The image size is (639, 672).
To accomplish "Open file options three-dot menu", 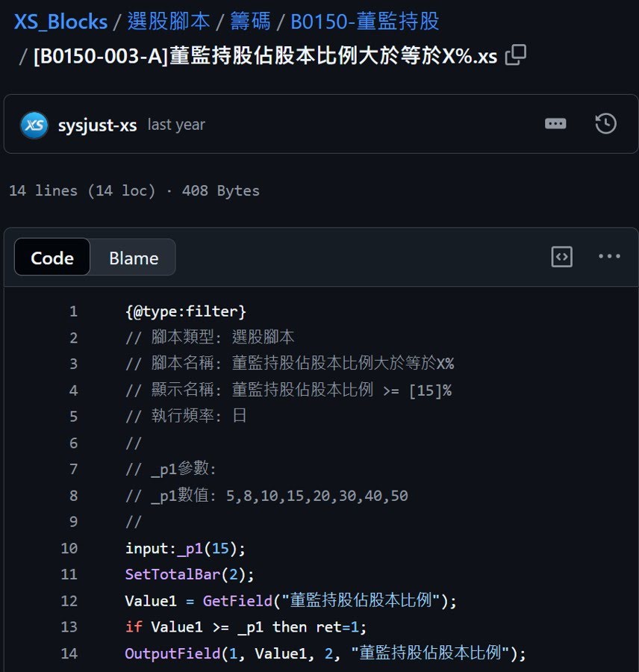I will tap(609, 257).
